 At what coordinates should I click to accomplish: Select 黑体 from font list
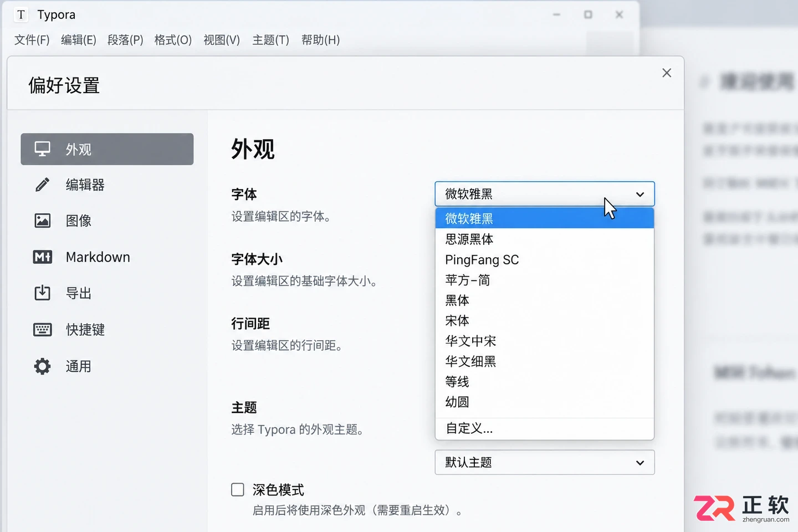pyautogui.click(x=545, y=300)
